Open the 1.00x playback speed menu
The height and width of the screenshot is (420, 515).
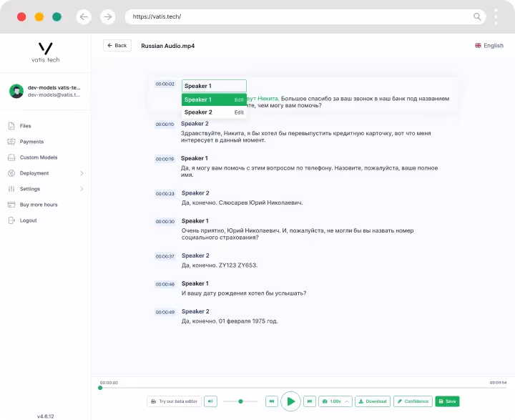pyautogui.click(x=335, y=401)
